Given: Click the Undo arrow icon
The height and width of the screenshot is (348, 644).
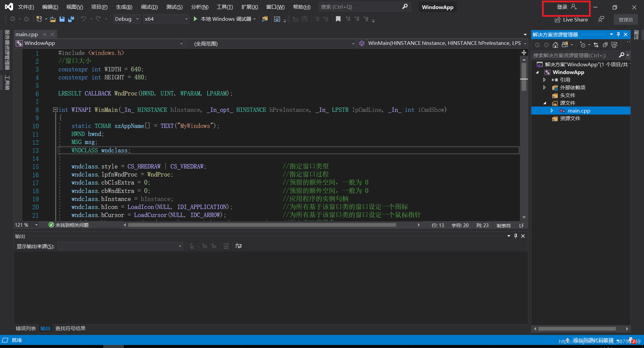Looking at the screenshot, I should (x=84, y=19).
